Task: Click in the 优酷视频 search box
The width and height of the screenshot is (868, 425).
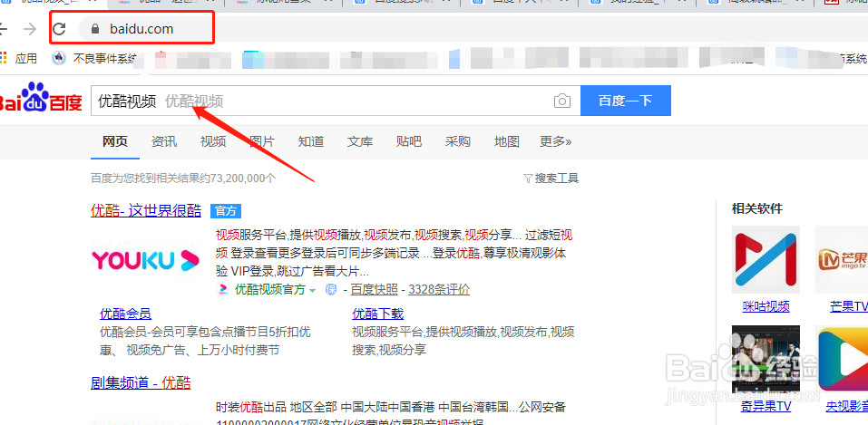Action: [x=336, y=101]
